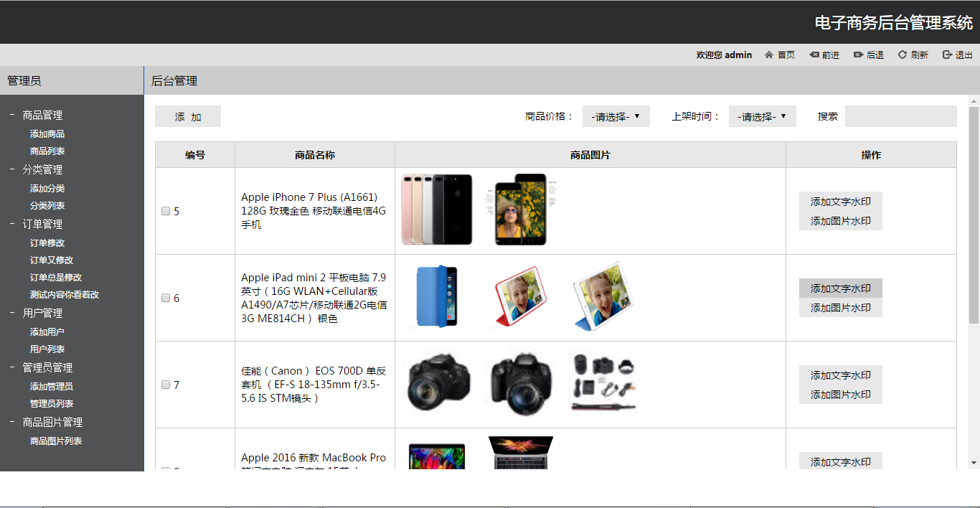Collapse the 分类管理 menu section
980x508 pixels.
point(12,169)
